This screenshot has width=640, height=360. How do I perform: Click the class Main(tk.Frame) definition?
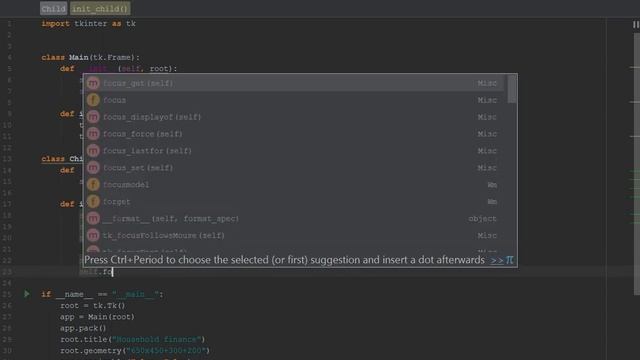(x=91, y=58)
